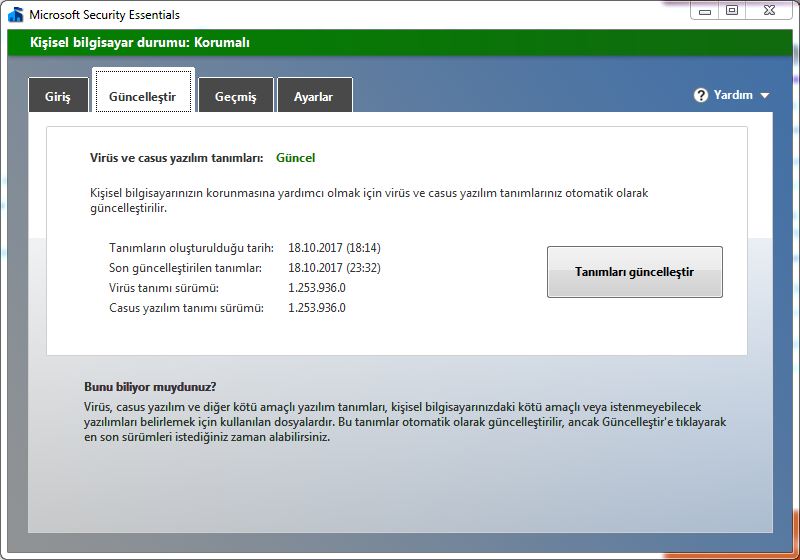
Task: Click the definition date 18.10.2017 (18:14)
Action: (x=334, y=248)
